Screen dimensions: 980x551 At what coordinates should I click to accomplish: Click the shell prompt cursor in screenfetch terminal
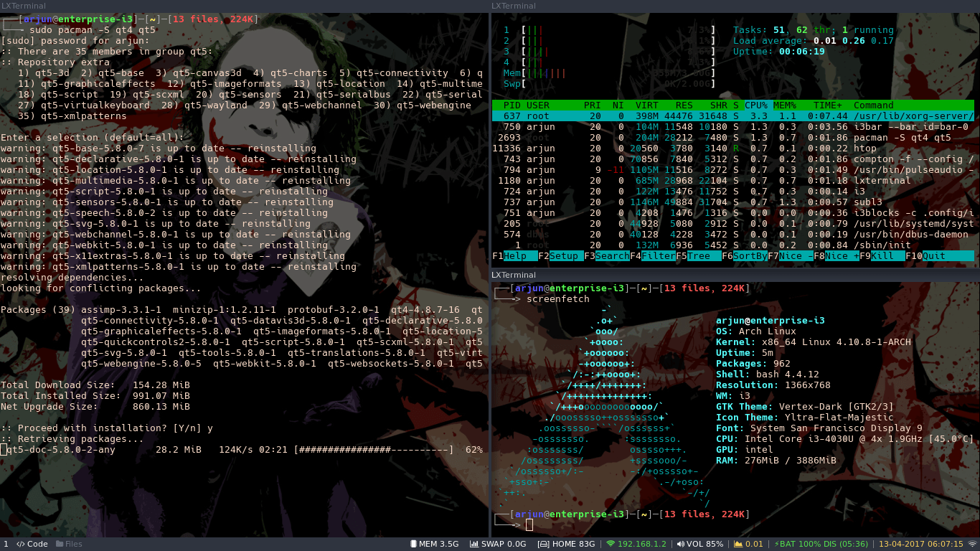[529, 525]
